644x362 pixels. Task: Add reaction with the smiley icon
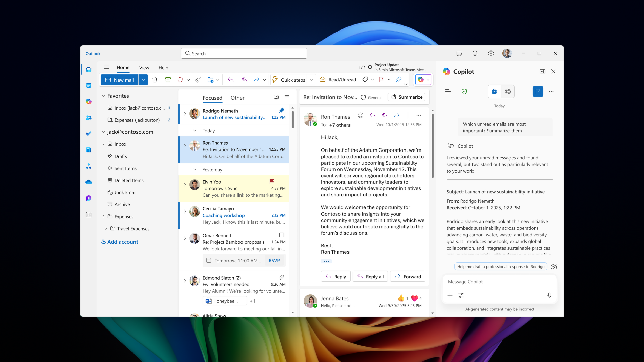pyautogui.click(x=361, y=115)
